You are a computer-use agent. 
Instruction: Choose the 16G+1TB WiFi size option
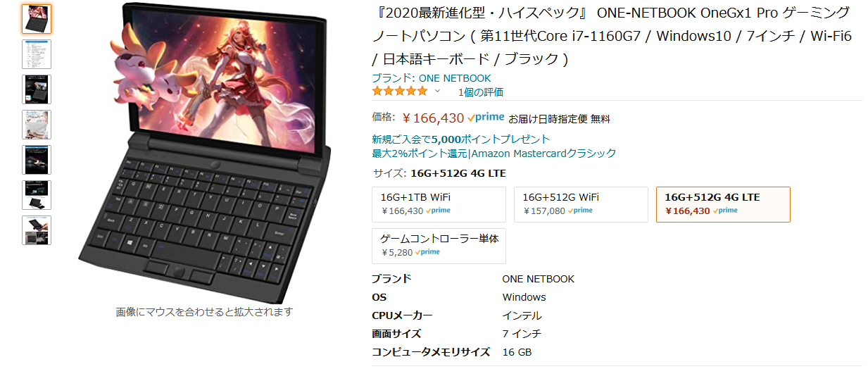click(x=439, y=204)
